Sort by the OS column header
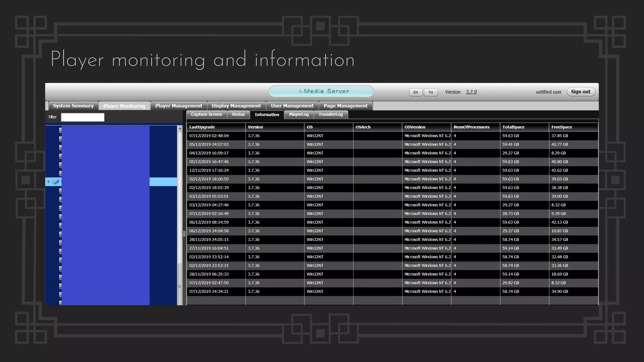 (x=329, y=127)
